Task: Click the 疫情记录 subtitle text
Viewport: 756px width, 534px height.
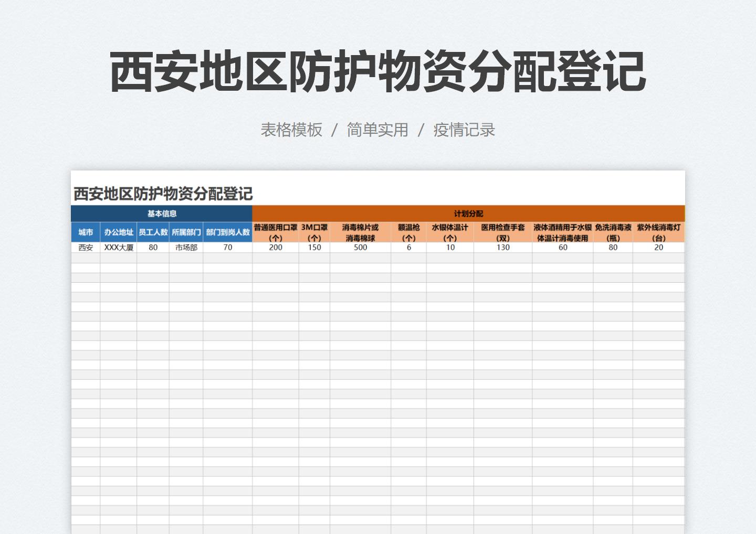Action: point(463,131)
